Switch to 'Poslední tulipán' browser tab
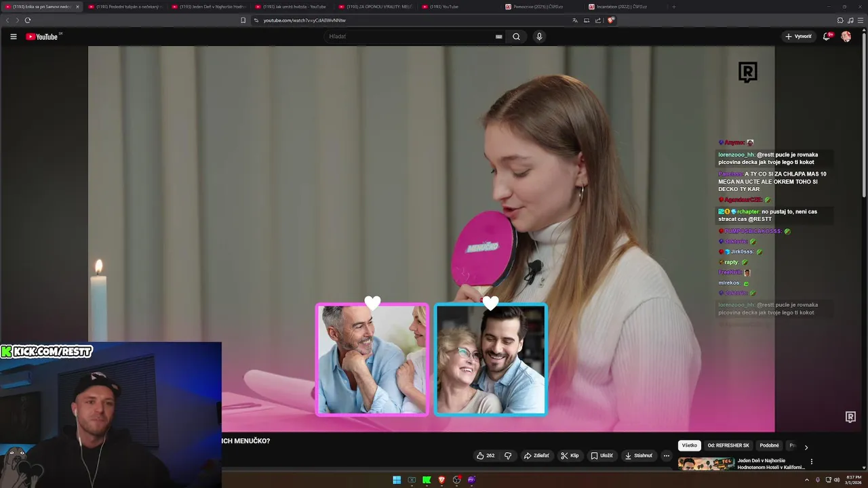 point(125,7)
